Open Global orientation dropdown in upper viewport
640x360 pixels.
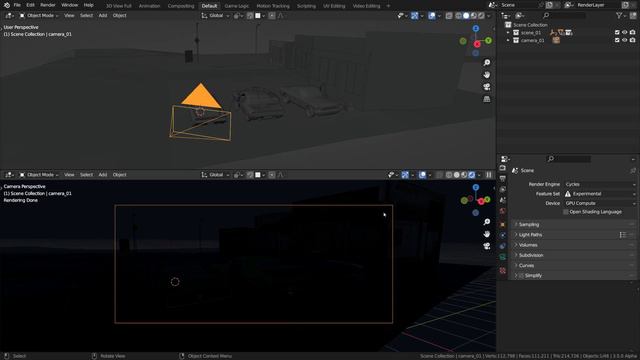click(x=215, y=16)
